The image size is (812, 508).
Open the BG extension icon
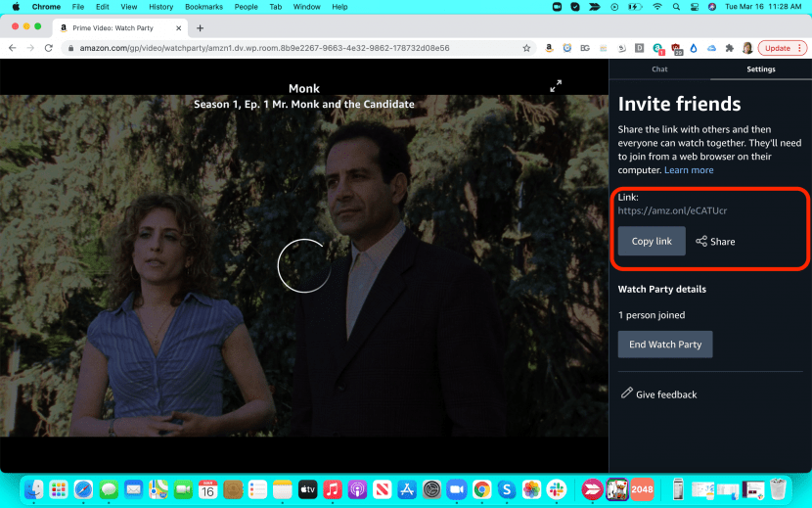pos(585,48)
